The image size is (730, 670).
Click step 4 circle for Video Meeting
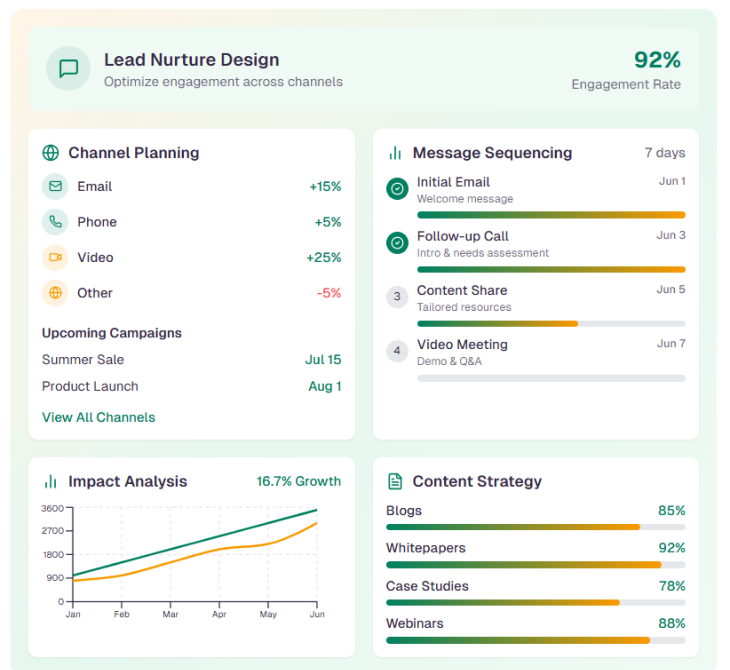[397, 351]
